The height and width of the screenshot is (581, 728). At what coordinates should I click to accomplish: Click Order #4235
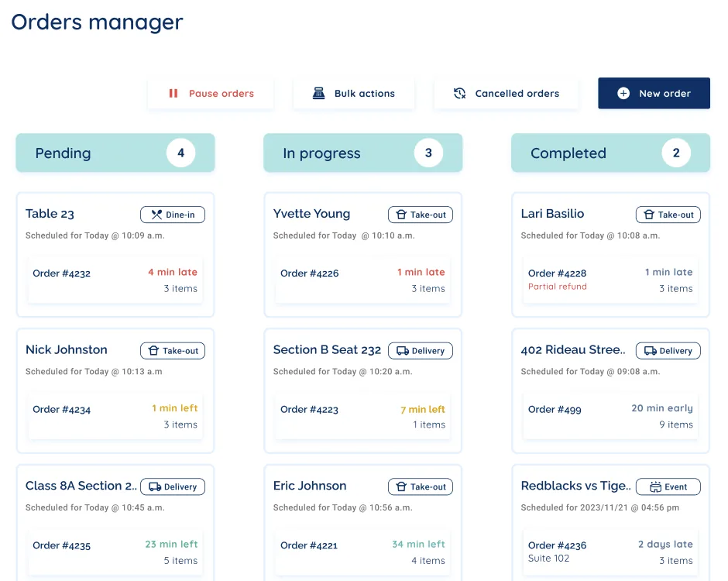pos(61,545)
